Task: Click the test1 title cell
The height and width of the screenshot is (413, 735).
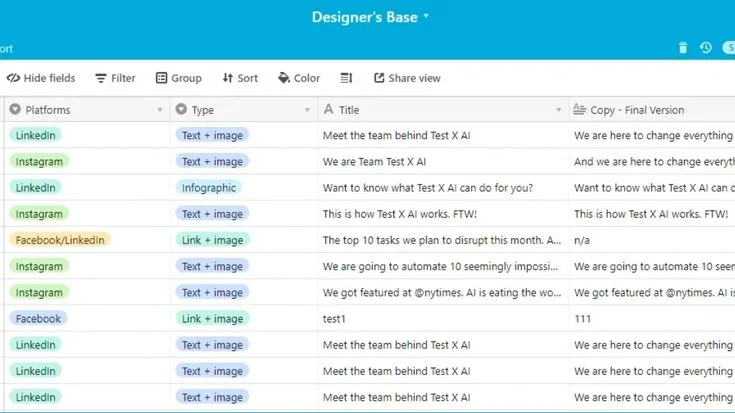Action: pos(443,319)
